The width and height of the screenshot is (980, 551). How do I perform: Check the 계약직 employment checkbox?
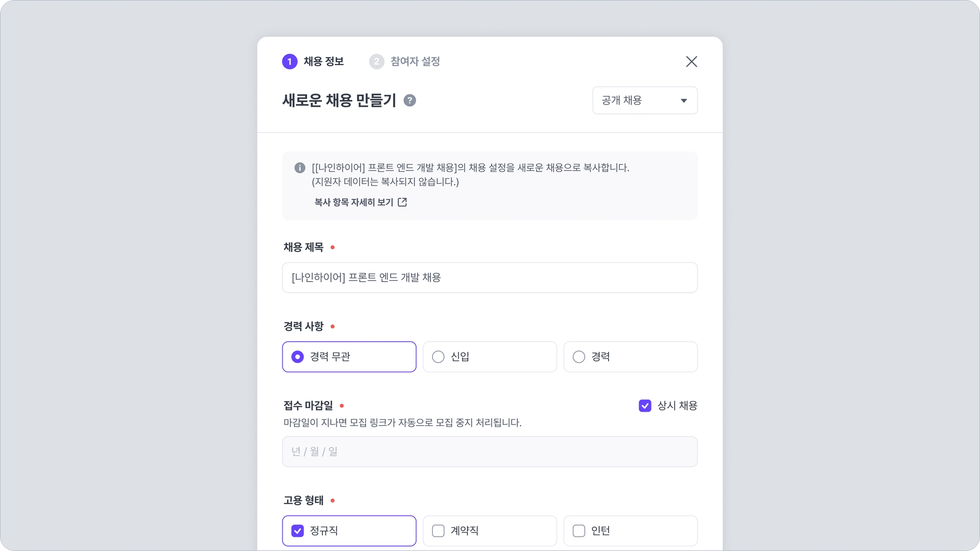click(490, 530)
